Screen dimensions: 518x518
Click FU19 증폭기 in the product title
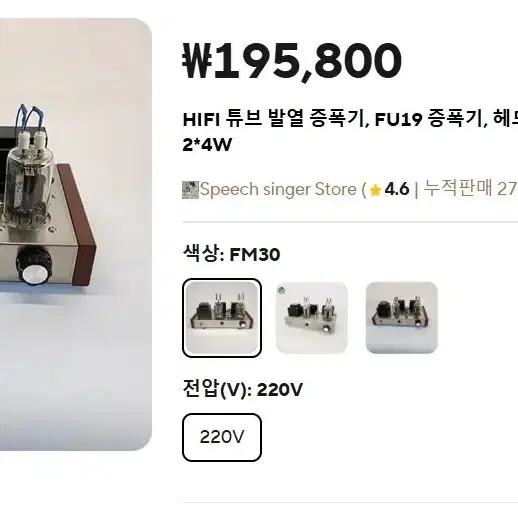(x=427, y=119)
